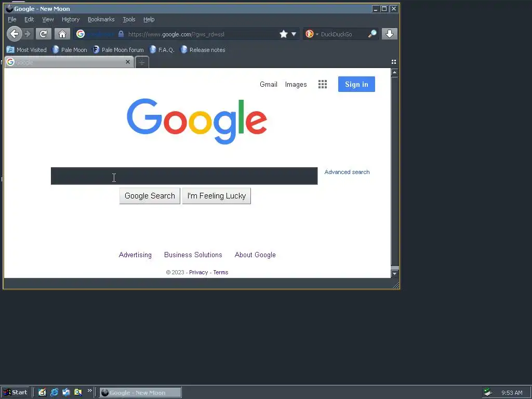Click the network tray icon

coord(488,393)
